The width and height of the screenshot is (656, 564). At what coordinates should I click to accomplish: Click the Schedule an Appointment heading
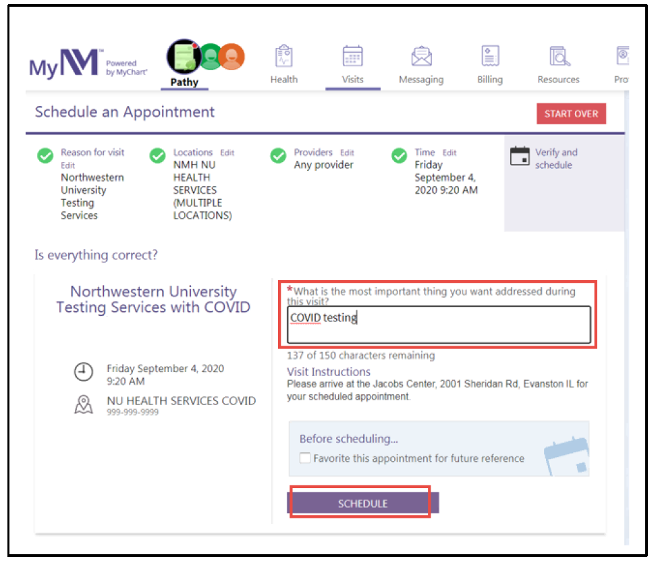pos(125,112)
